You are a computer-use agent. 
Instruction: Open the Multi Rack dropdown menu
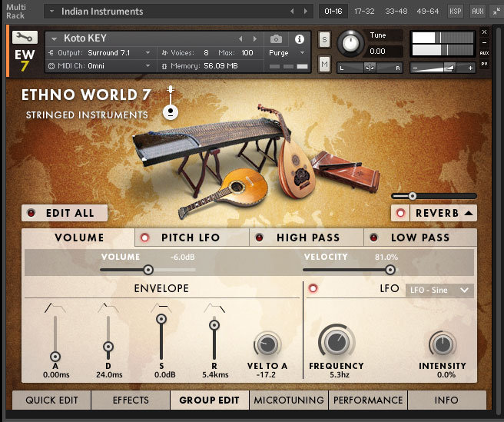tap(51, 12)
